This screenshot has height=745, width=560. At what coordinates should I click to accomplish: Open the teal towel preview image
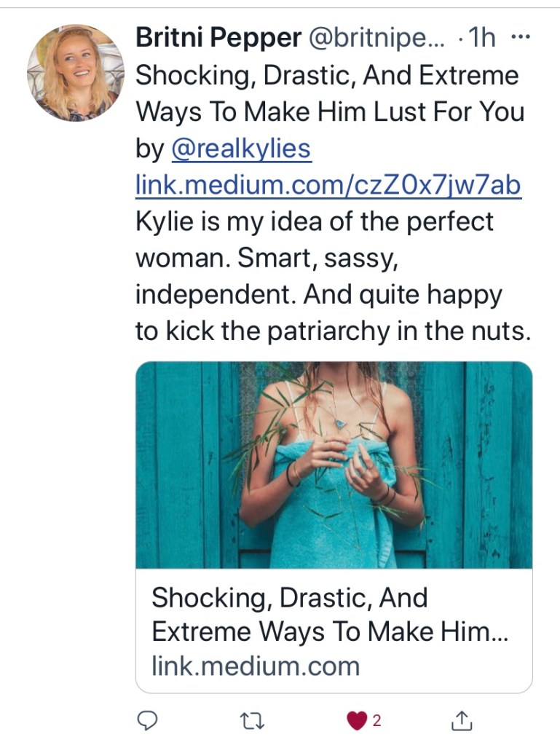click(334, 465)
